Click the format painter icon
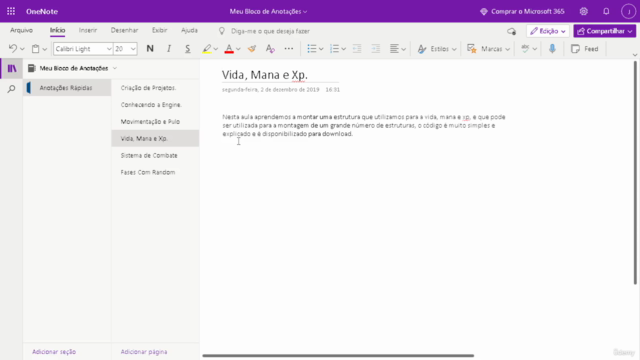Image resolution: width=640 pixels, height=360 pixels. (x=252, y=49)
